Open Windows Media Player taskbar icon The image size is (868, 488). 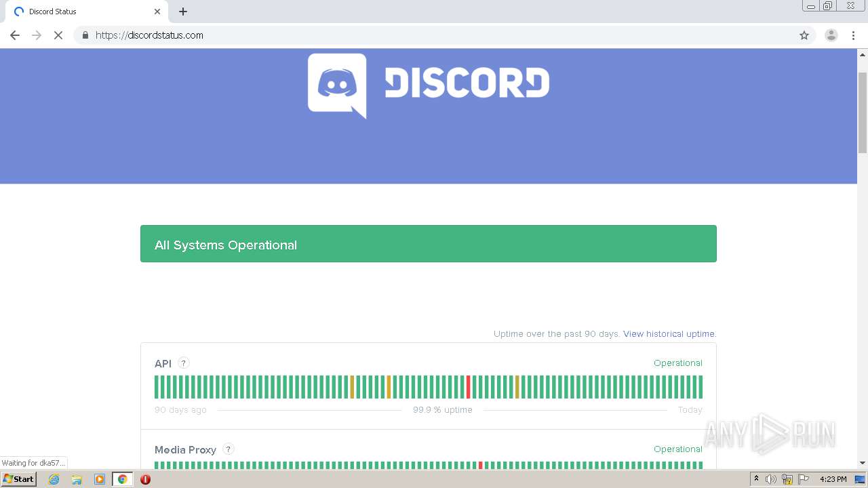pos(100,479)
